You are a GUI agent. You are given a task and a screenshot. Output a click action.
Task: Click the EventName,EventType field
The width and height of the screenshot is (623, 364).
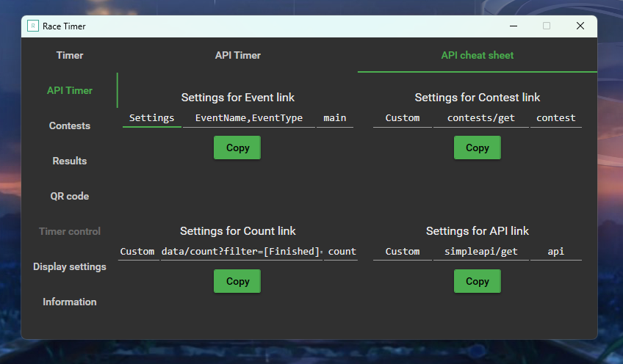coord(249,118)
